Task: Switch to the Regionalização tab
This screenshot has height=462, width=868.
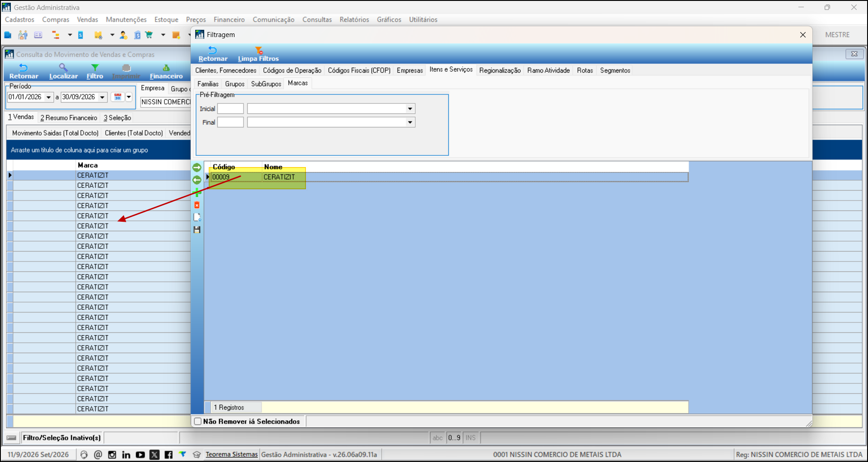Action: (500, 70)
